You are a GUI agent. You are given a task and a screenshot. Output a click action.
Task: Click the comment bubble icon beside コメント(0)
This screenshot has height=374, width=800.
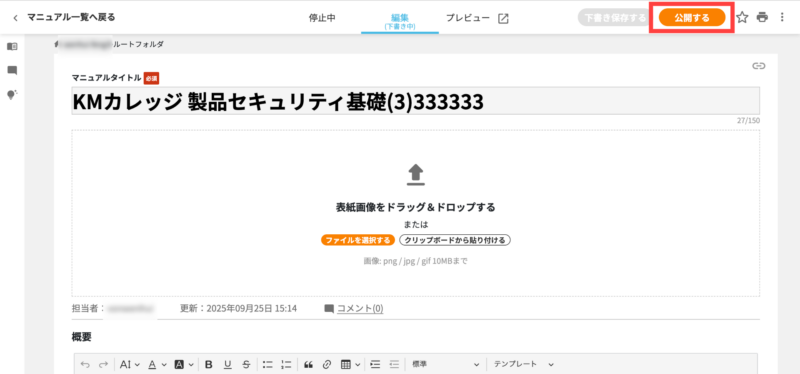[x=329, y=309]
